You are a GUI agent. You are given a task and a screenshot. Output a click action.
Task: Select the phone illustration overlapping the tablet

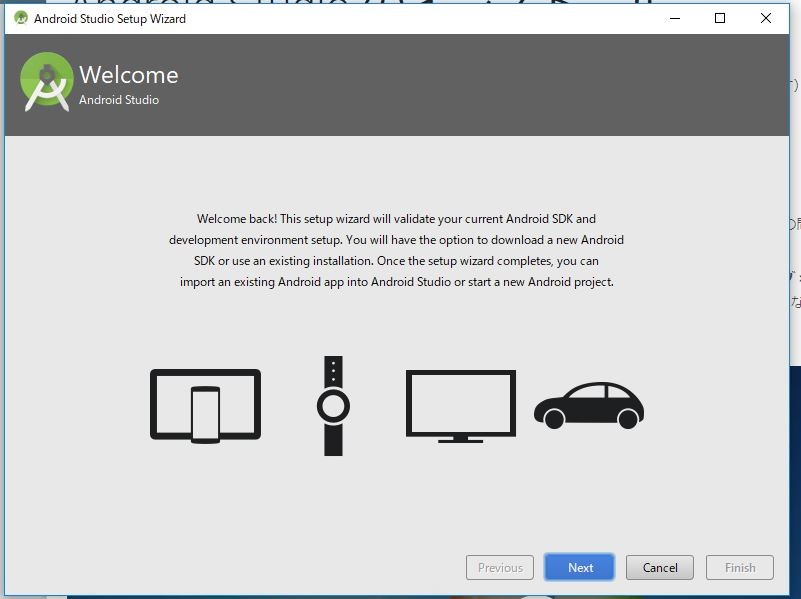tap(205, 415)
